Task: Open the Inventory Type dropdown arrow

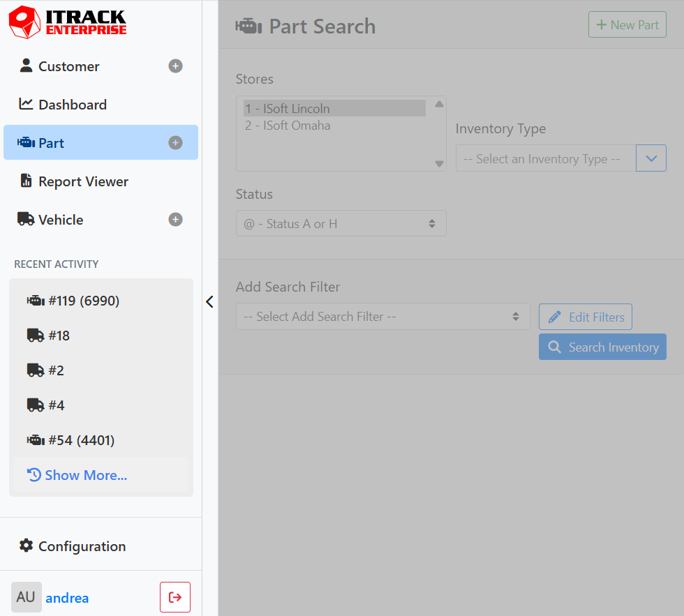Action: click(651, 158)
